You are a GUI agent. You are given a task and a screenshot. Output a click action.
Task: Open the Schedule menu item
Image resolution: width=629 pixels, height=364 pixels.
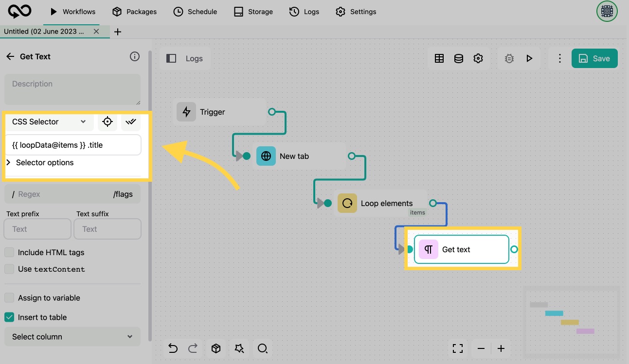[x=196, y=12]
